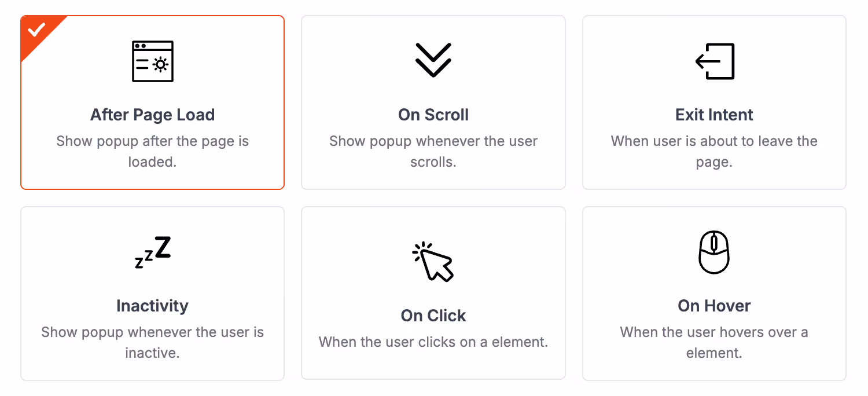Select the On Hover trigger title
Viewport: 868px width, 396px height.
coord(714,306)
